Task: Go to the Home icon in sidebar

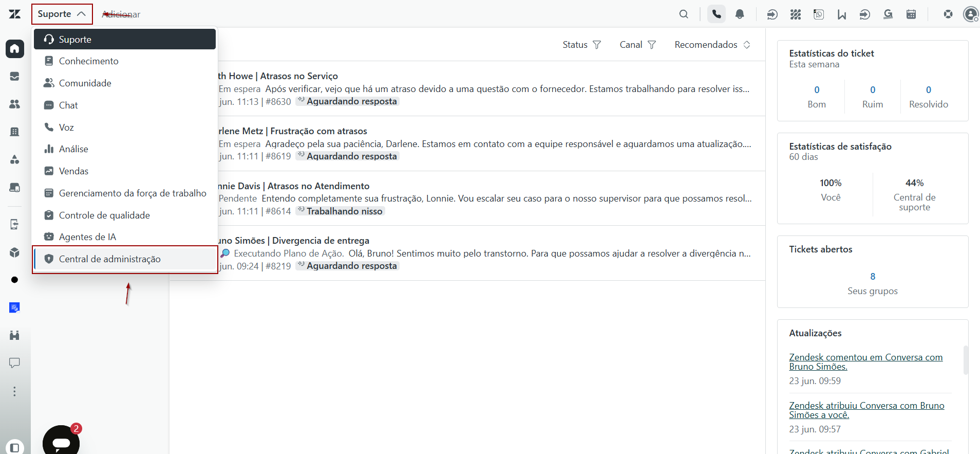Action: coord(15,49)
